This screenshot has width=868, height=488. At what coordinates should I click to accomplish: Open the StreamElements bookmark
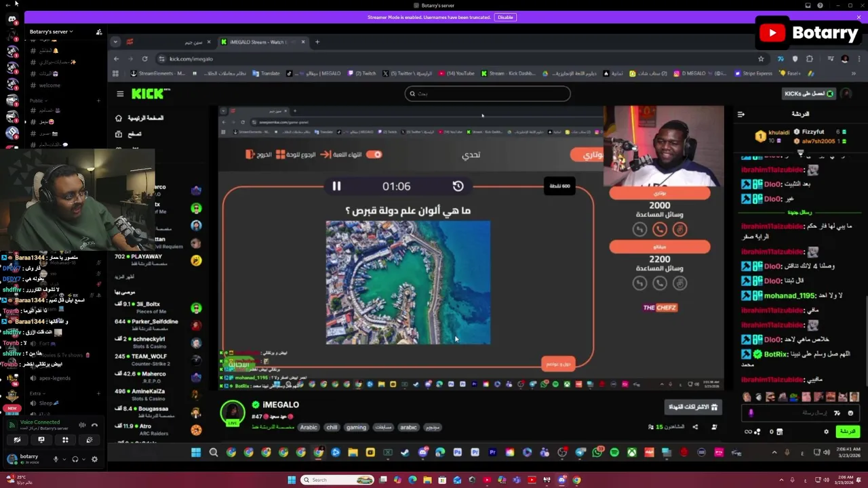click(159, 73)
